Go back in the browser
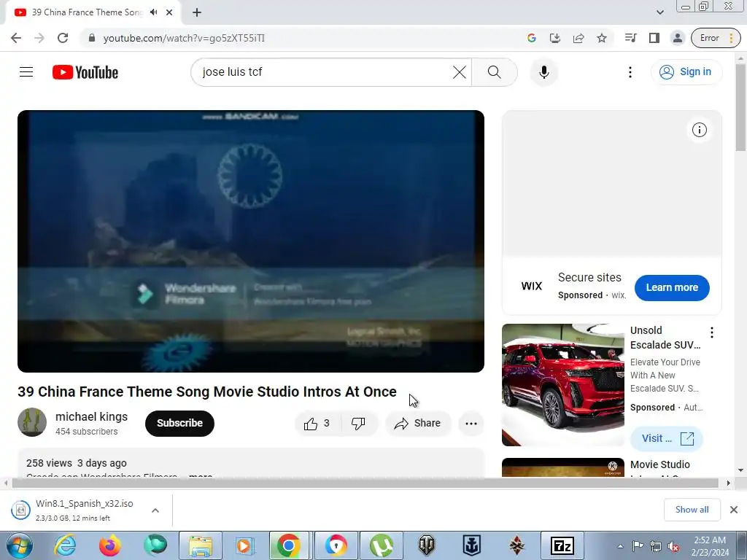747x560 pixels. point(16,38)
